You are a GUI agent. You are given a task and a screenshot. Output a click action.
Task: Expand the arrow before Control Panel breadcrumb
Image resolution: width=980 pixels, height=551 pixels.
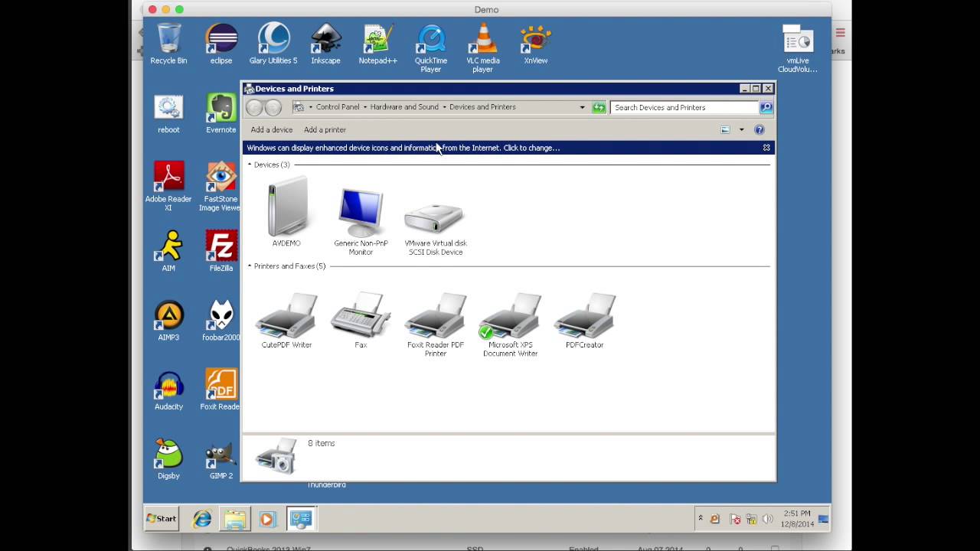coord(310,107)
